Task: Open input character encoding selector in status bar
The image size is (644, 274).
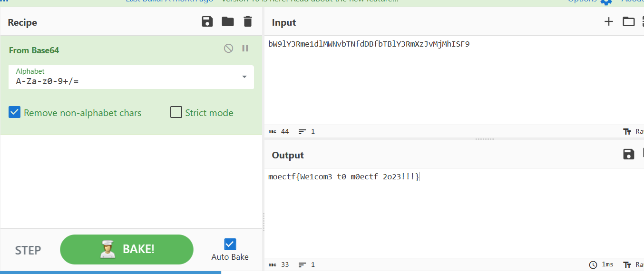Action: pyautogui.click(x=633, y=132)
